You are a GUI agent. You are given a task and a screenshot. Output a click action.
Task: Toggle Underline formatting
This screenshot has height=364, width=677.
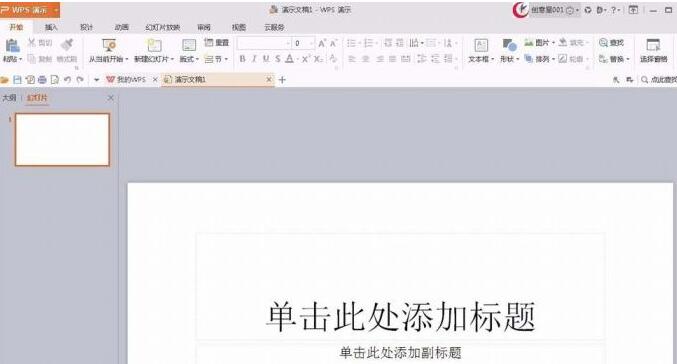click(266, 59)
